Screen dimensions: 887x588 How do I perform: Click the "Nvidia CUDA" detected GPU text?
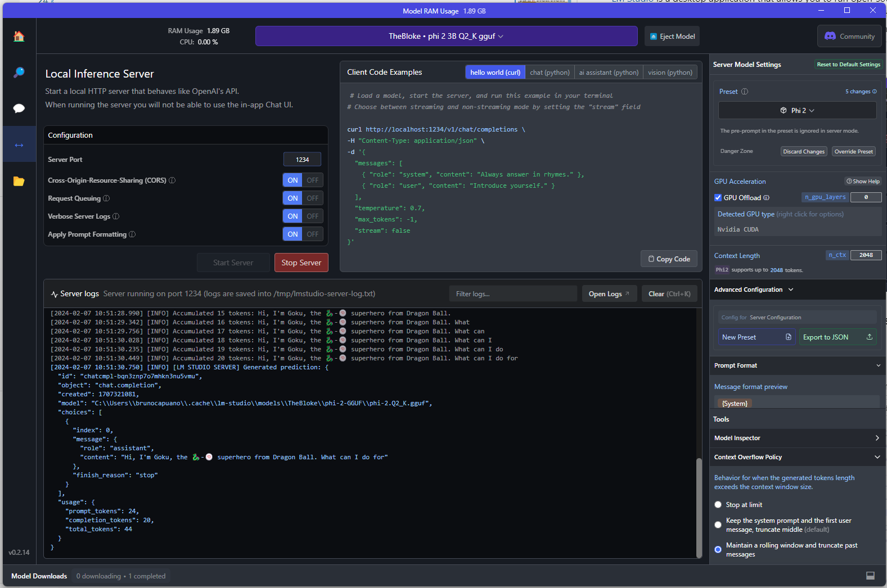(x=738, y=230)
